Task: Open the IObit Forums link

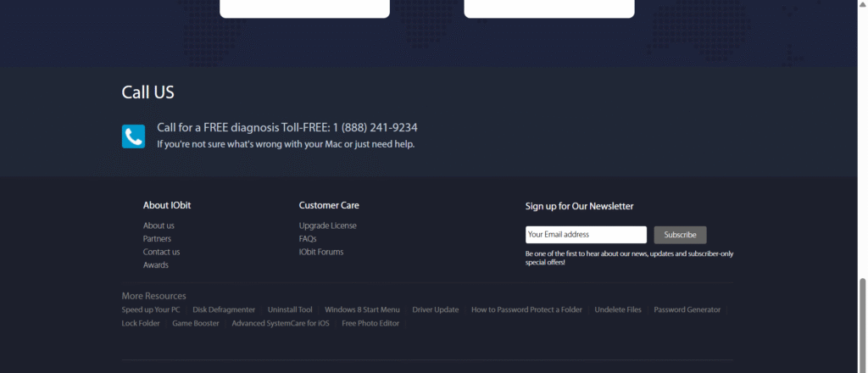Action: click(x=321, y=252)
